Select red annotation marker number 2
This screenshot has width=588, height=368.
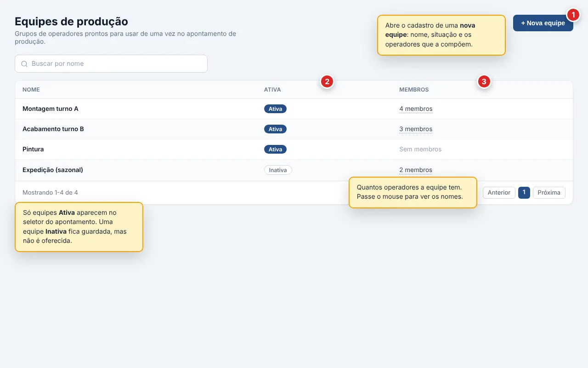[327, 82]
